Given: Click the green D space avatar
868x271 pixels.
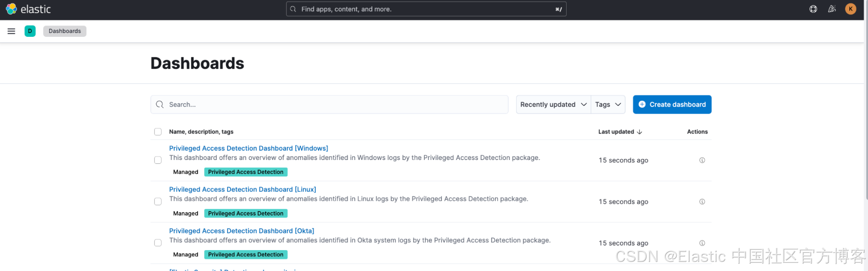Looking at the screenshot, I should [x=30, y=31].
